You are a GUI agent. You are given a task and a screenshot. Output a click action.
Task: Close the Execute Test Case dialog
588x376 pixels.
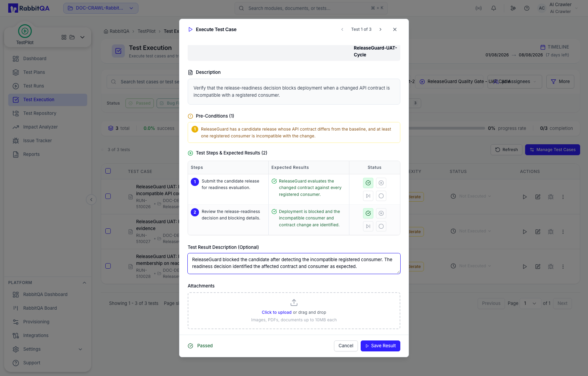[x=395, y=29]
